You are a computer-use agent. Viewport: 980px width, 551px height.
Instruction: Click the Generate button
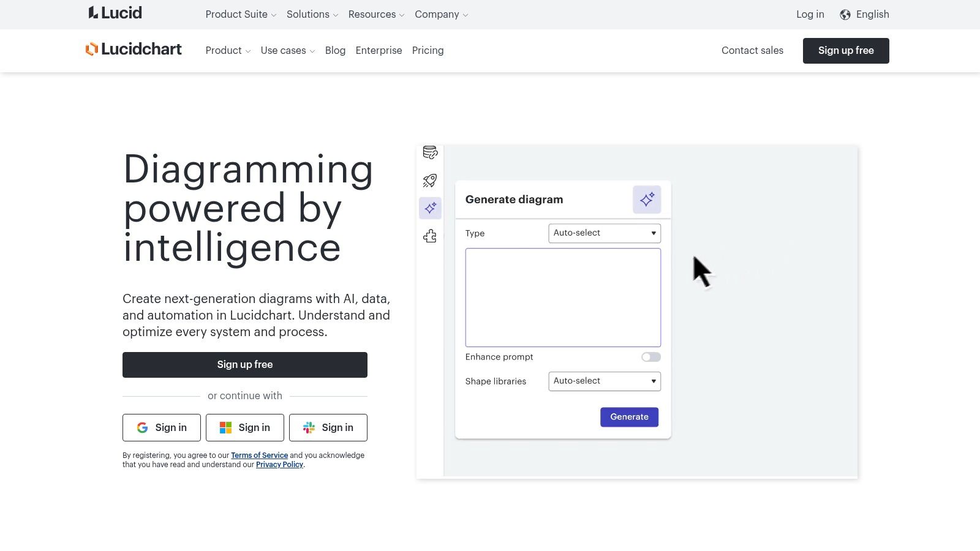point(629,417)
